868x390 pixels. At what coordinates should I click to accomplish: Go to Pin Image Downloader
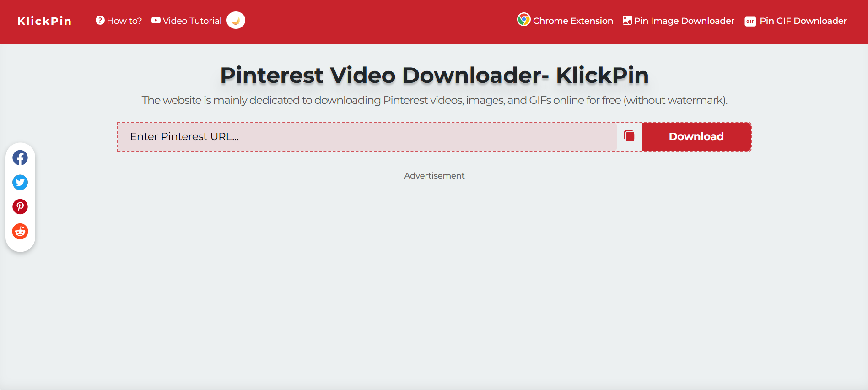(679, 21)
